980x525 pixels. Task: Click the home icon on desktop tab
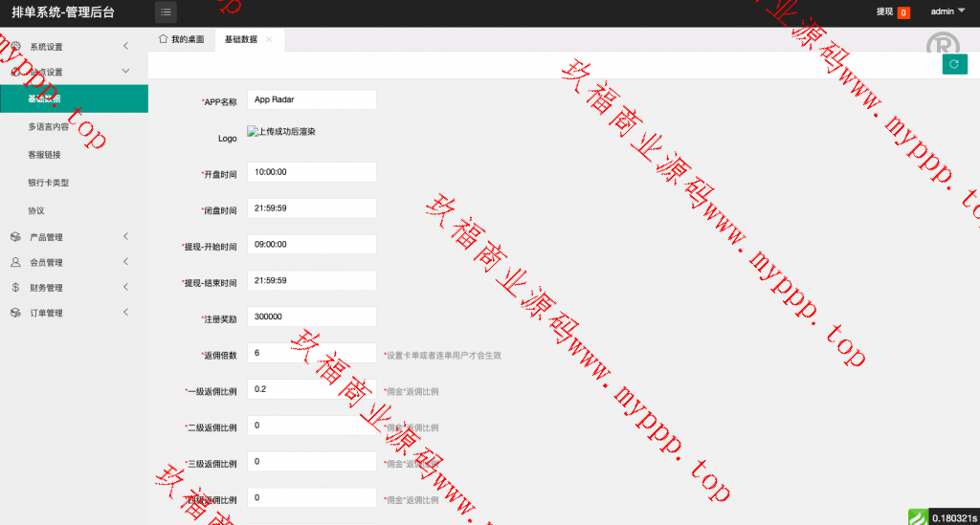point(163,39)
